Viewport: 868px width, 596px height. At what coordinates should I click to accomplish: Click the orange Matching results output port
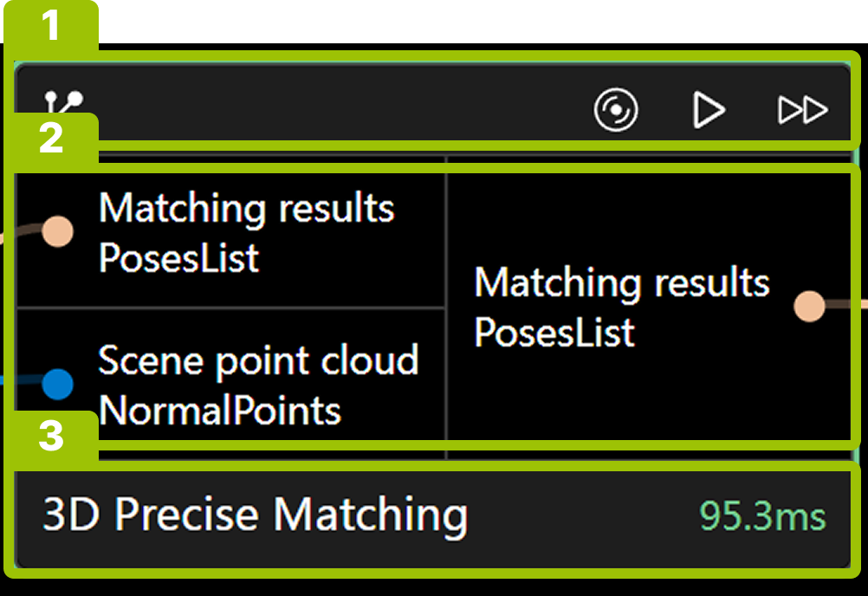(x=809, y=305)
